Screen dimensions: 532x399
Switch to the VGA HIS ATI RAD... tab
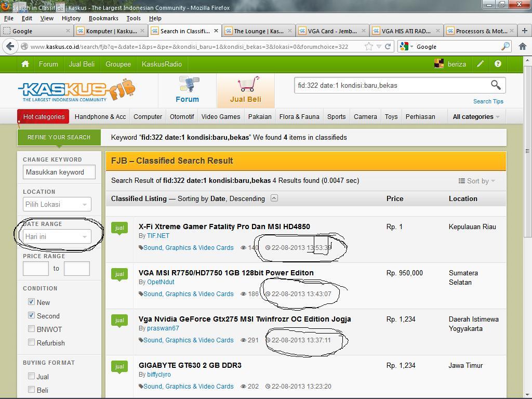point(406,31)
